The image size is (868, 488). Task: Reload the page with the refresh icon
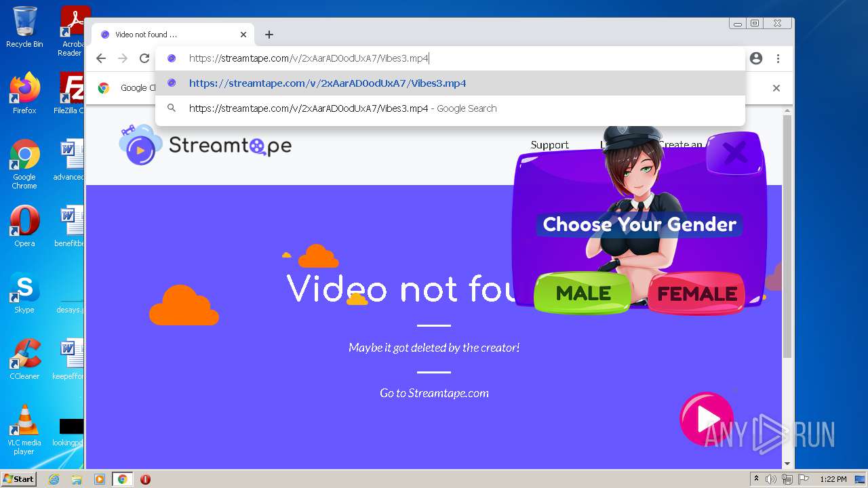(144, 58)
